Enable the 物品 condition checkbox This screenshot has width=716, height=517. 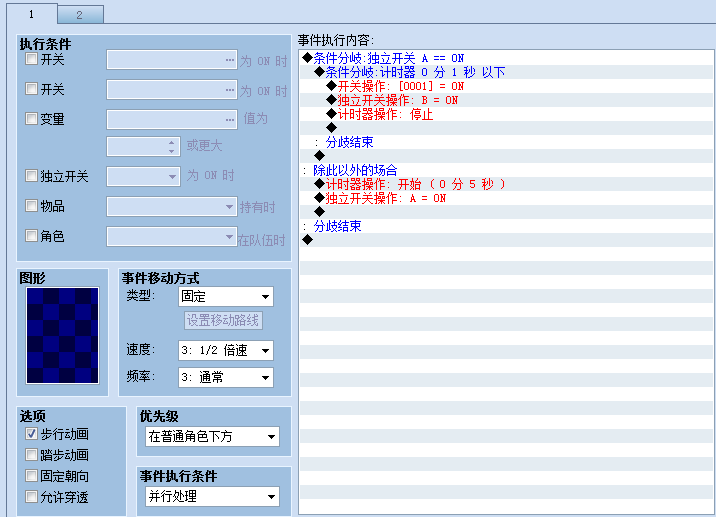coord(31,206)
